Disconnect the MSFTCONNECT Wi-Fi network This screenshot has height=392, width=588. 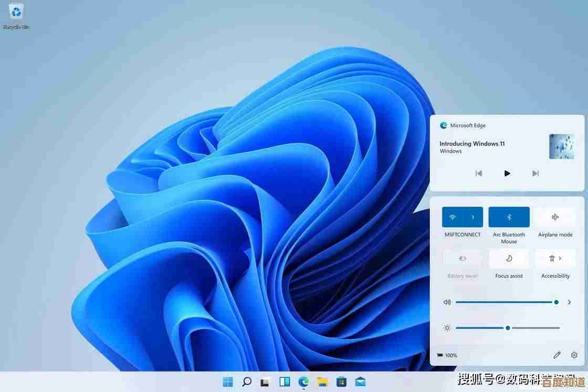[x=453, y=217]
